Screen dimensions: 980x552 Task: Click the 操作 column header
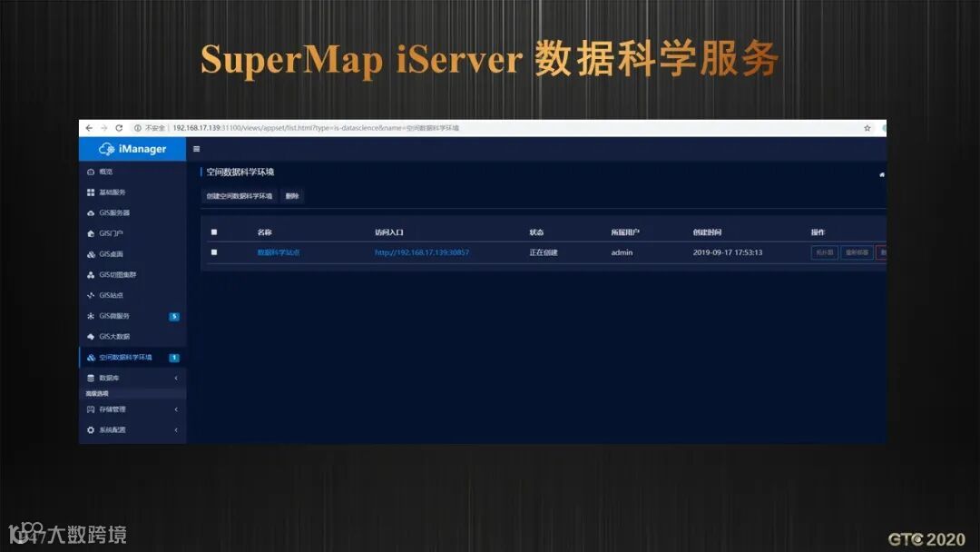[x=818, y=232]
